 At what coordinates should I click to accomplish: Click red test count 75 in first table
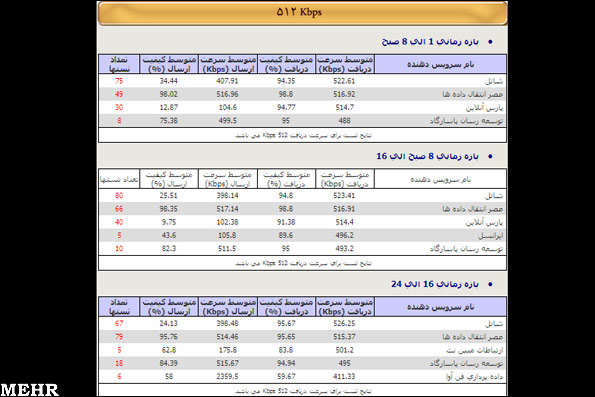pos(119,81)
